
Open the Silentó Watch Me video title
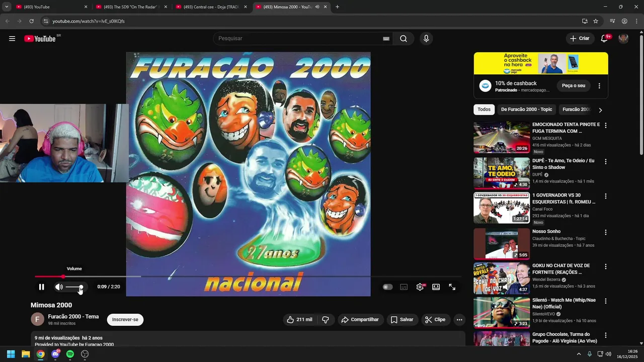(x=564, y=304)
